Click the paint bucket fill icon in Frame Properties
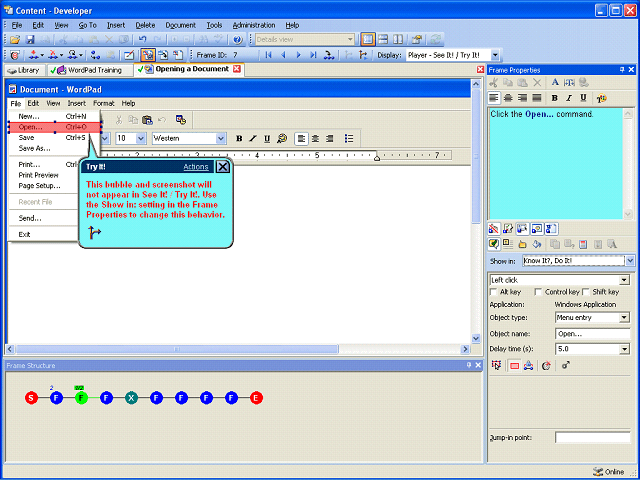This screenshot has width=640, height=480. [537, 244]
